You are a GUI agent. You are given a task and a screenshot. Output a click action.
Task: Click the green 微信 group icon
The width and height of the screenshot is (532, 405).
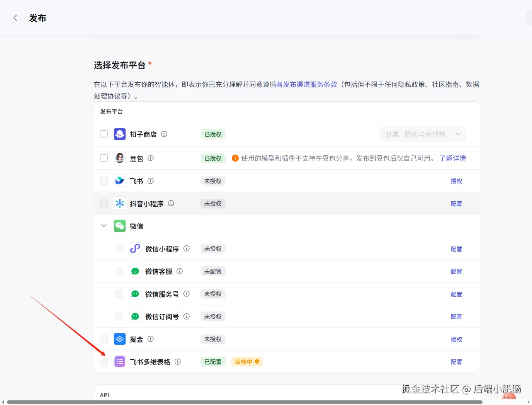pos(120,226)
